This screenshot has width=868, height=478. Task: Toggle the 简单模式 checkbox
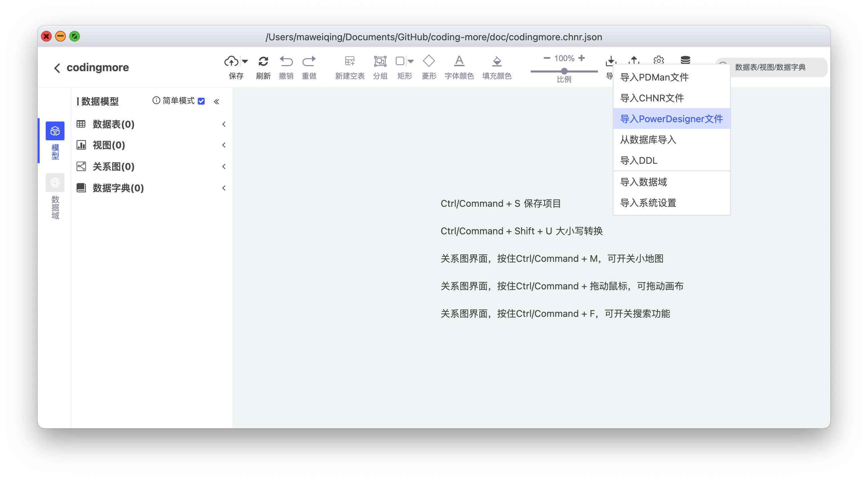[201, 101]
